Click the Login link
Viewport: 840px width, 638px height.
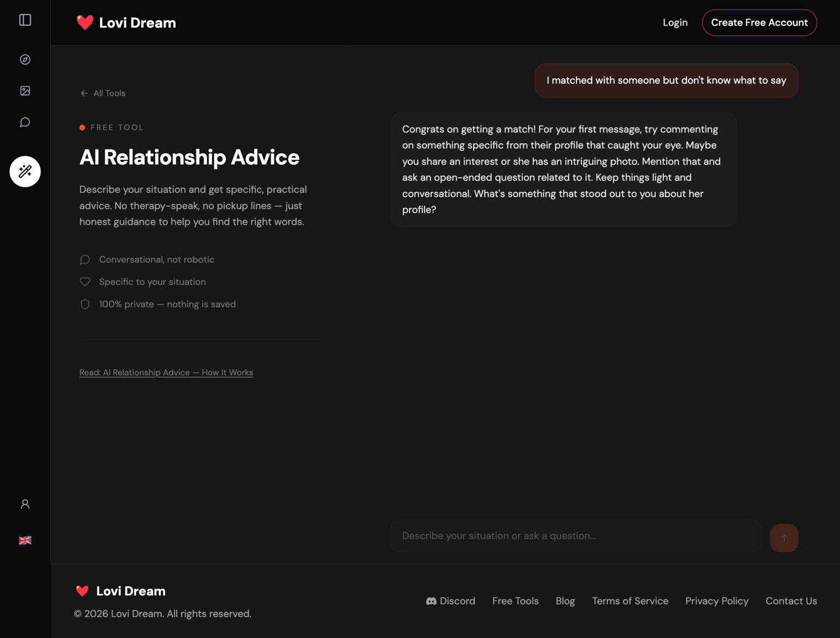tap(675, 22)
